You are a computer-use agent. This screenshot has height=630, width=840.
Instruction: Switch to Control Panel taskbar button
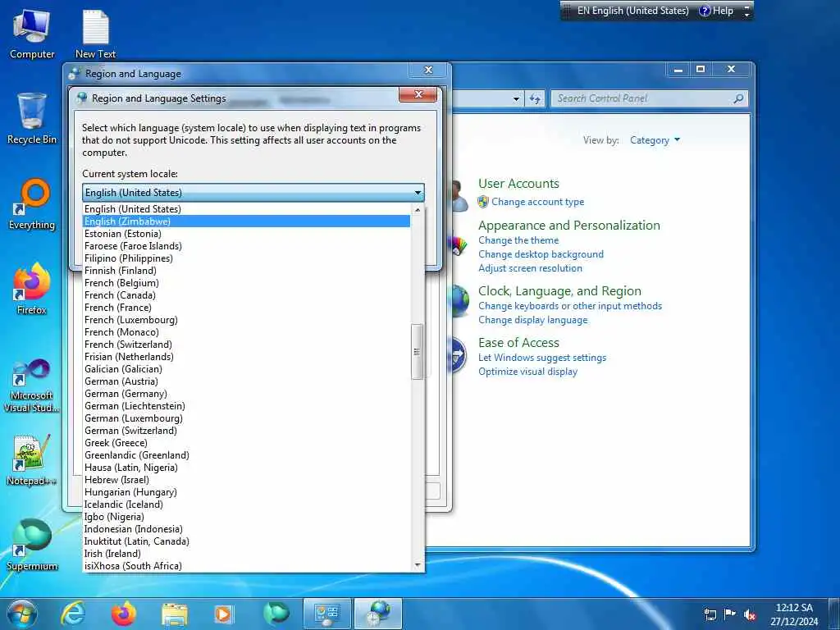point(326,614)
